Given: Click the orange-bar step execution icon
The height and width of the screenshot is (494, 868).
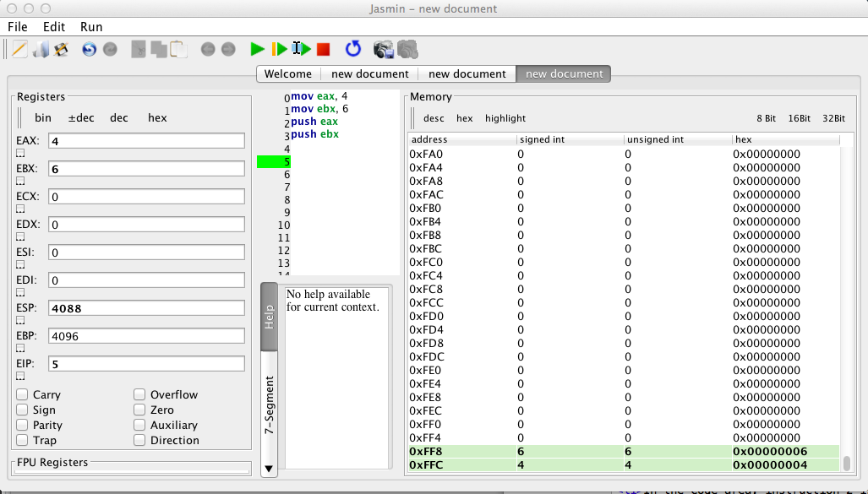Looking at the screenshot, I should click(x=279, y=49).
